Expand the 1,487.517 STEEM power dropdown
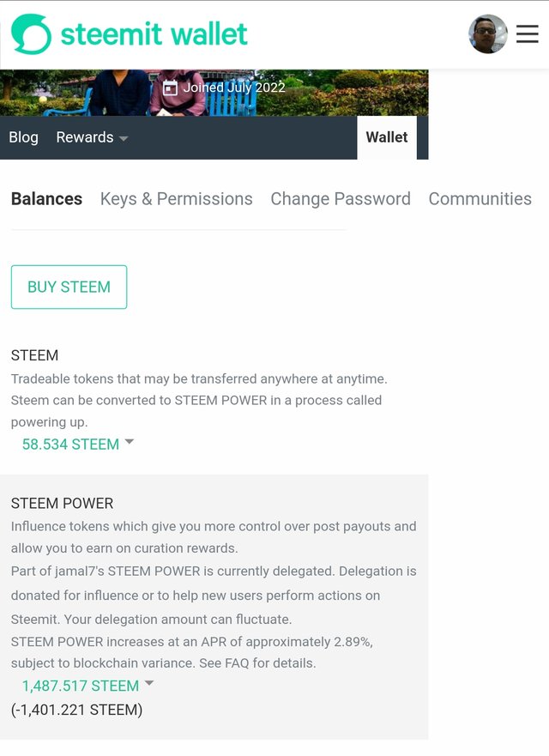Viewport: 549px width, 756px height. [80, 686]
